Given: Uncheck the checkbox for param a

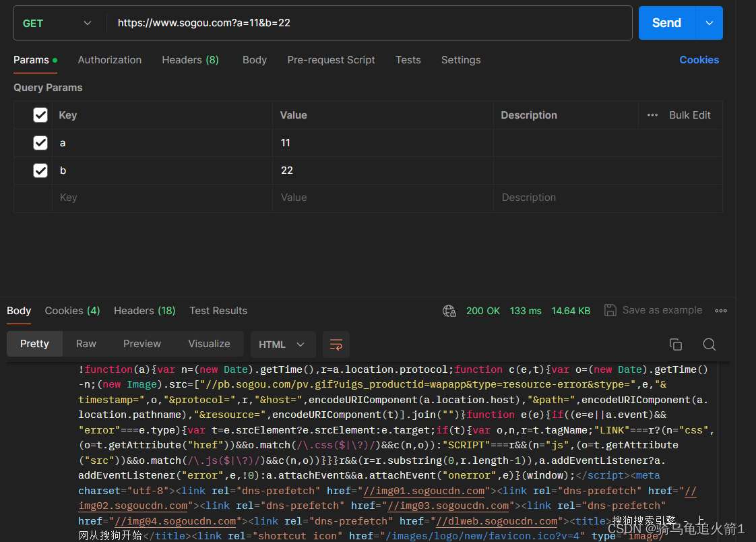Looking at the screenshot, I should pos(40,143).
